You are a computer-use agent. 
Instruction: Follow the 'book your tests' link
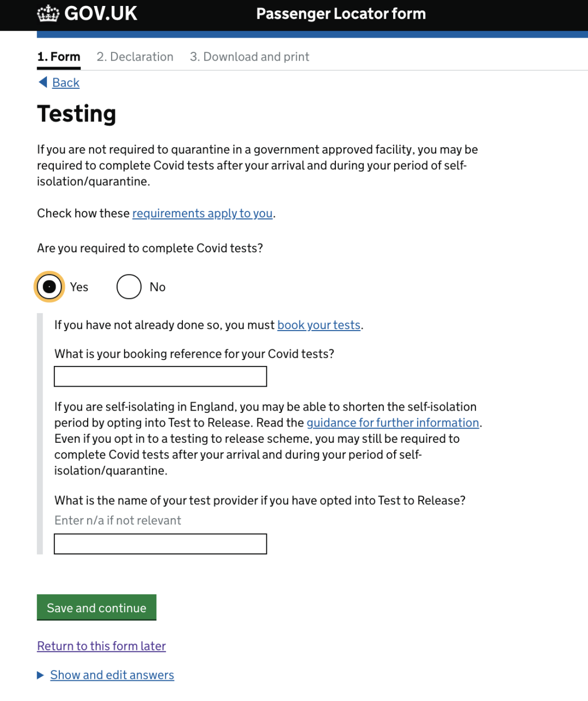318,325
